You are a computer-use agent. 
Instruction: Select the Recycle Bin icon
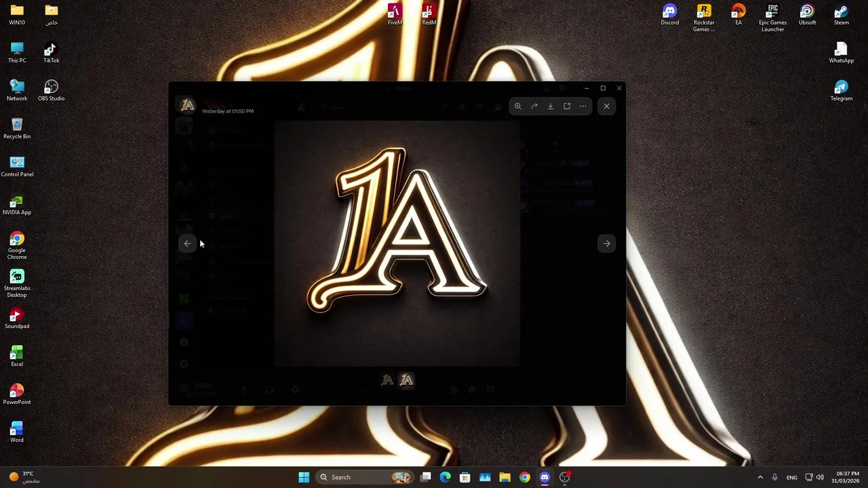coord(17,128)
